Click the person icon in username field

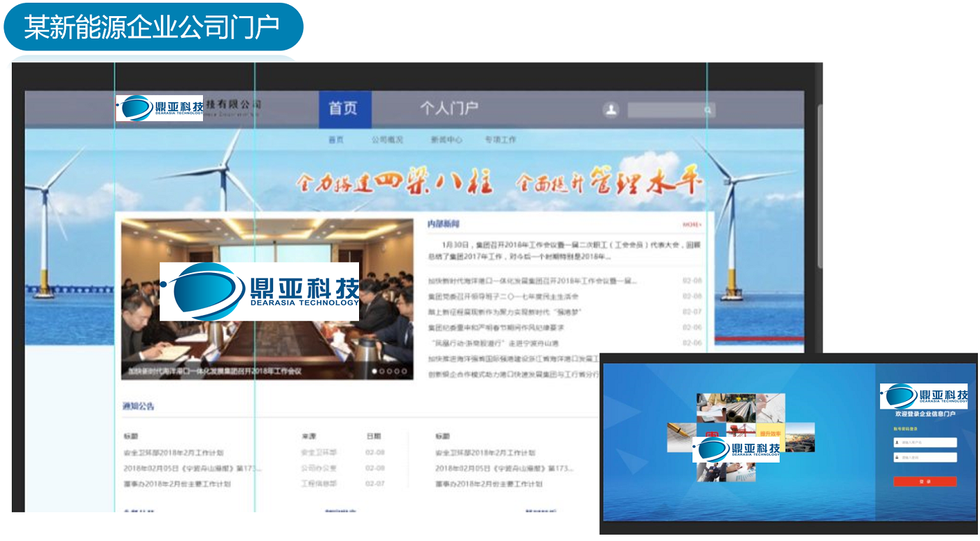coord(897,442)
